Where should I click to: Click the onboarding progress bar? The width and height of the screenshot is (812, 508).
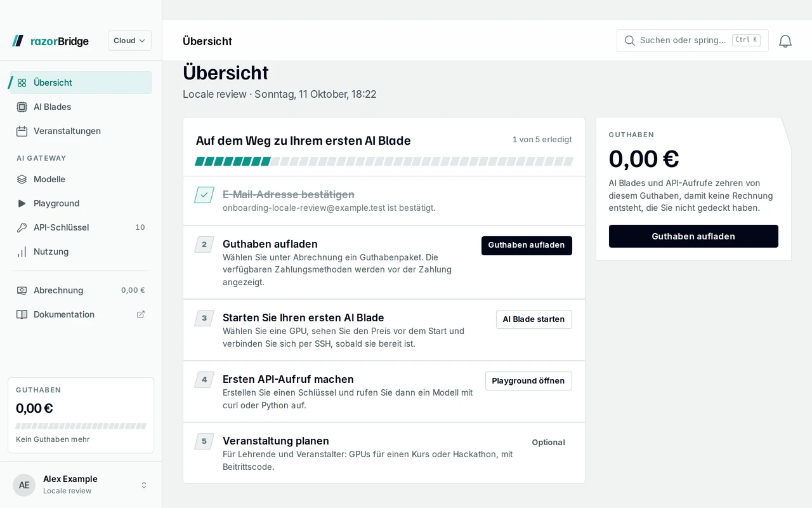coord(384,161)
